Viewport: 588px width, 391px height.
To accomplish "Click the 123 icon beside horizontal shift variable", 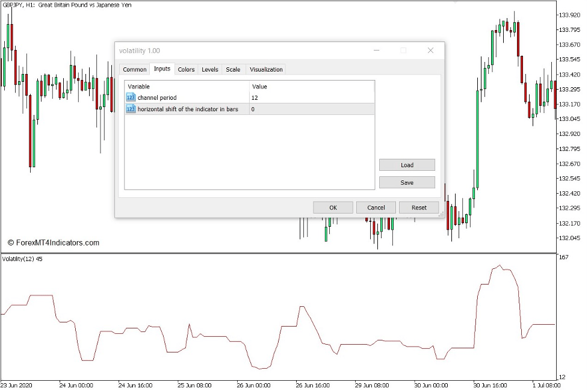I will coord(130,109).
